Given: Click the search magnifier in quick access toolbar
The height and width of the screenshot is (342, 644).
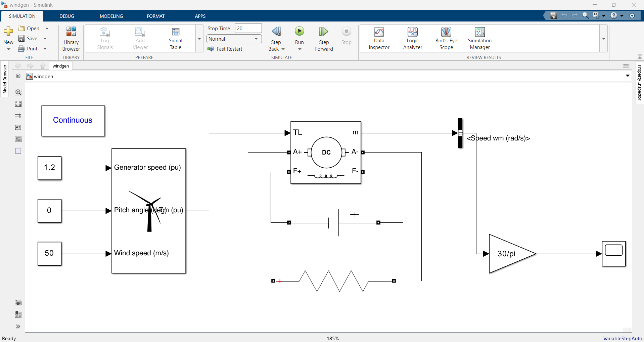Looking at the screenshot, I should [586, 15].
